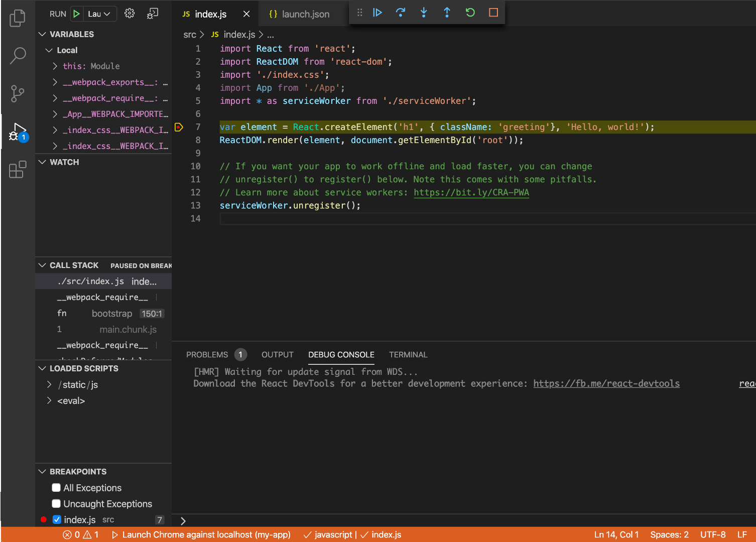This screenshot has height=542, width=756.
Task: Check the All Exceptions breakpoint
Action: pyautogui.click(x=56, y=487)
